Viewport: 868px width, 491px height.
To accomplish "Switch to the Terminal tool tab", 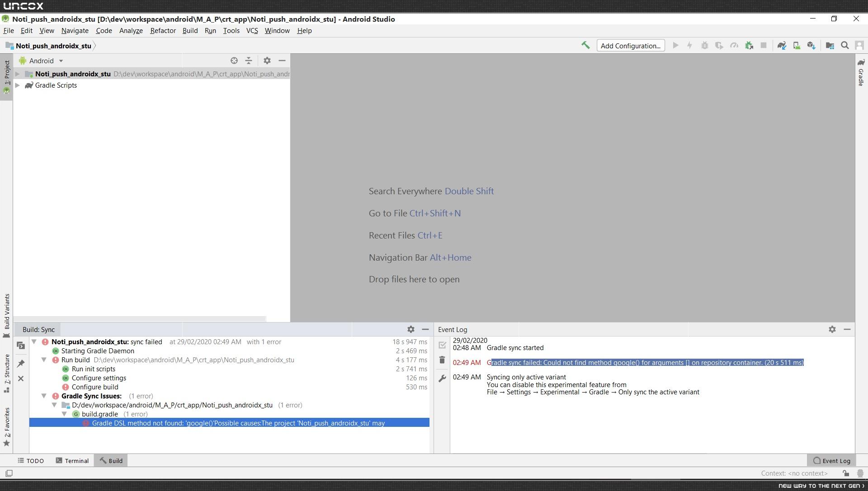I will [x=72, y=461].
